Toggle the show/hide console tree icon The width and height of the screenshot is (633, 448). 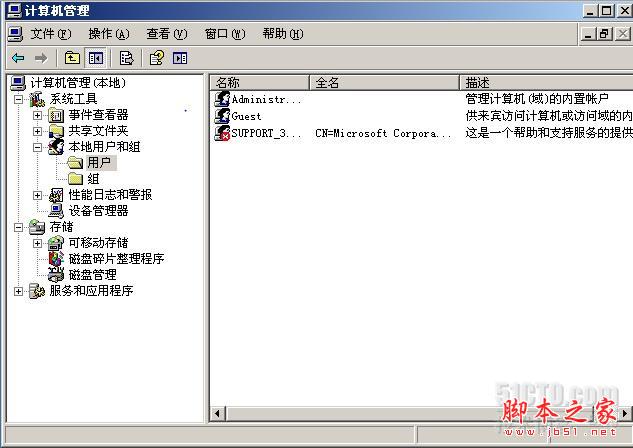coord(96,58)
